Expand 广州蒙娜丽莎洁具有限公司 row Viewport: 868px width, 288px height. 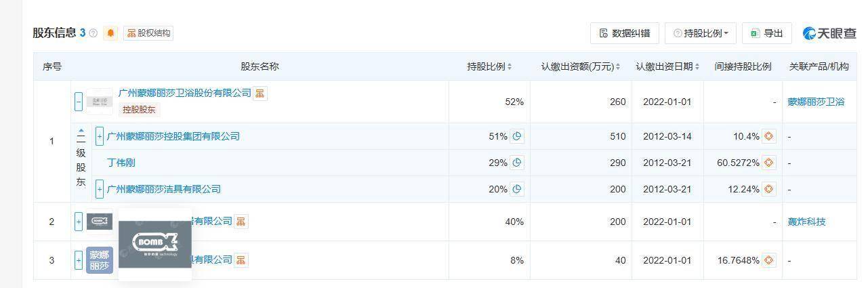coord(100,189)
